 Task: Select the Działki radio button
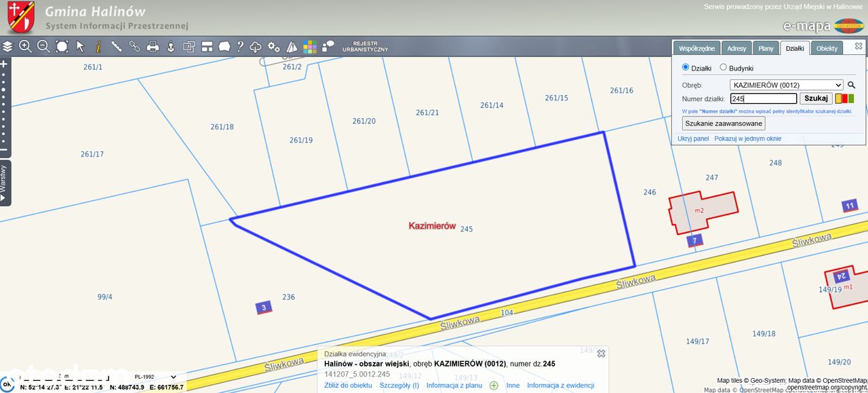tap(686, 67)
